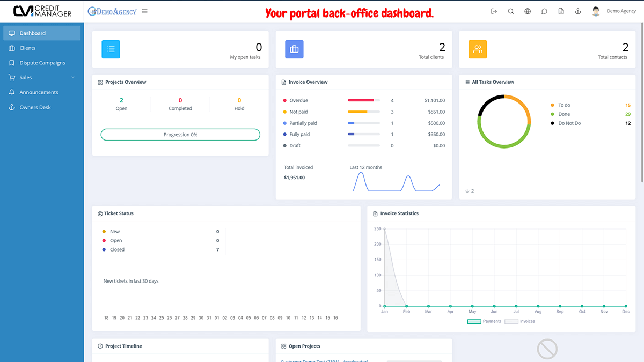This screenshot has width=644, height=362.
Task: Click the anchor icon near profile avatar
Action: 577,11
